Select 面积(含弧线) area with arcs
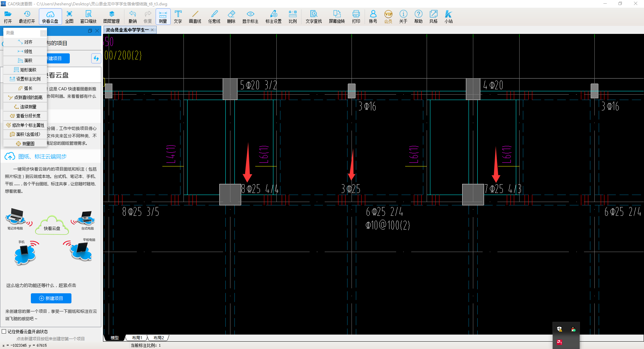This screenshot has width=644, height=349. click(25, 134)
